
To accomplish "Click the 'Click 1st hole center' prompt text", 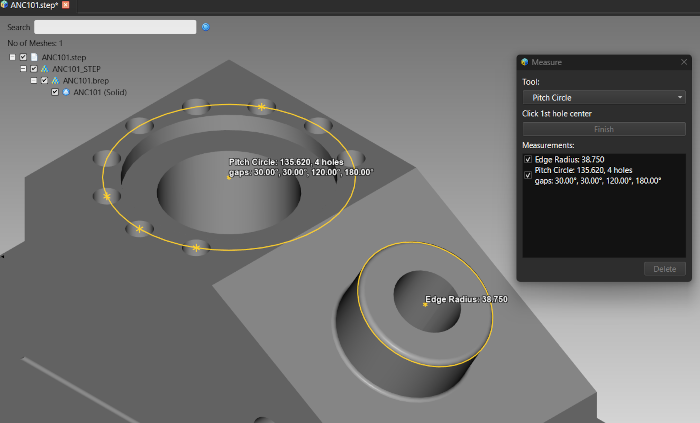I will (x=557, y=113).
